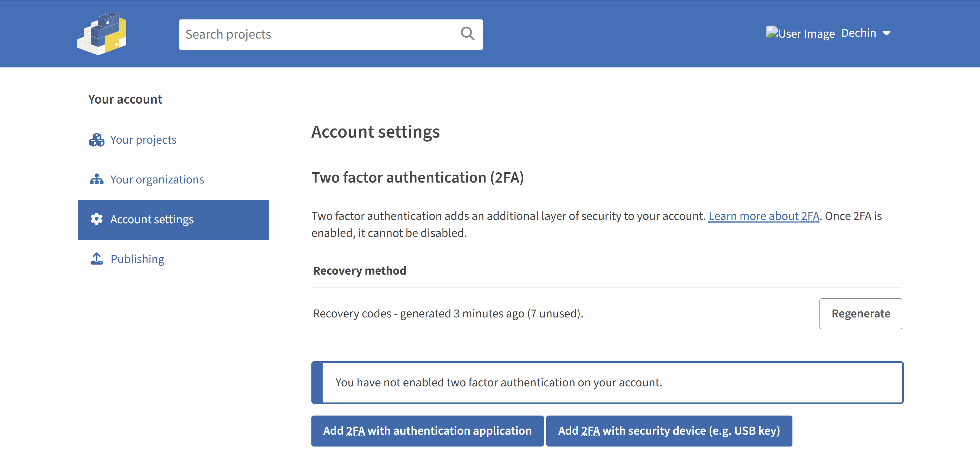
Task: Select Your organizations navigation item
Action: [x=157, y=179]
